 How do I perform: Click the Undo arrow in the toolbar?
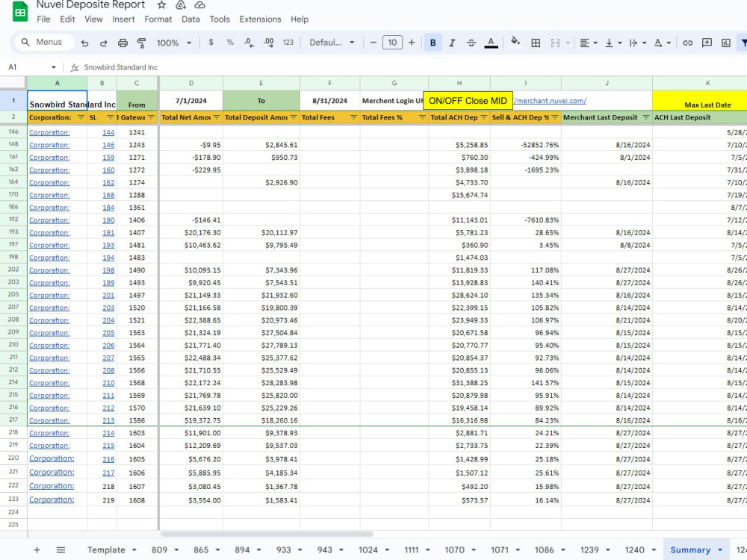pyautogui.click(x=85, y=43)
